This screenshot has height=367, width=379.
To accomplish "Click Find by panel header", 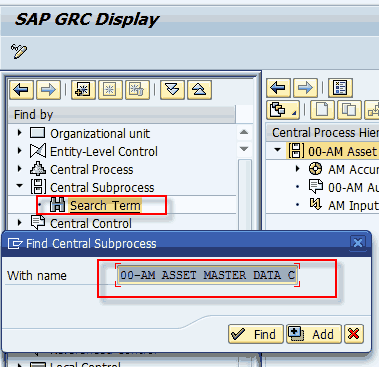I will coord(122,115).
